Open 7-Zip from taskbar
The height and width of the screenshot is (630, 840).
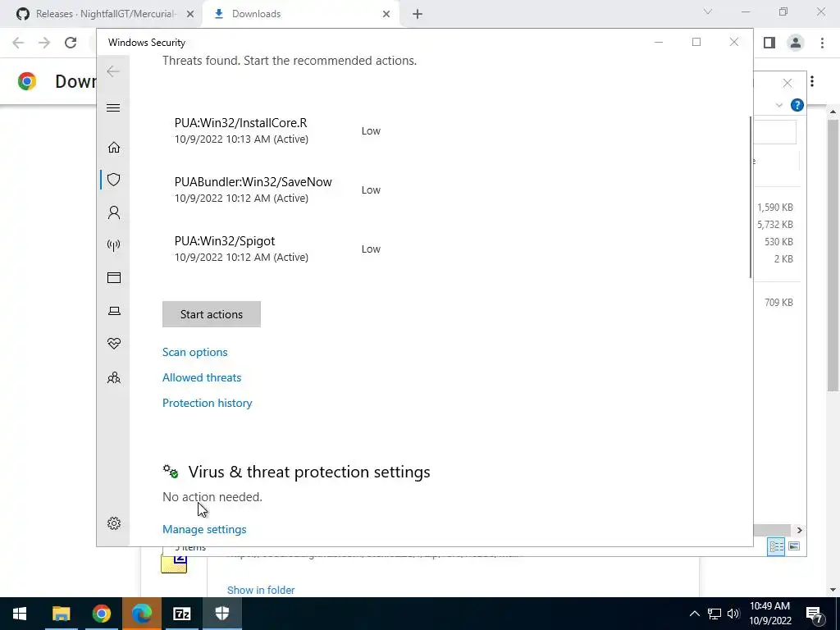click(x=181, y=614)
